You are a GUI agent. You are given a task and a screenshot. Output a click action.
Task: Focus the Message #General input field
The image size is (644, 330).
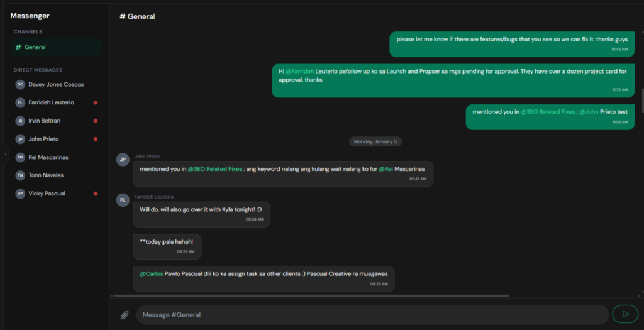point(371,314)
